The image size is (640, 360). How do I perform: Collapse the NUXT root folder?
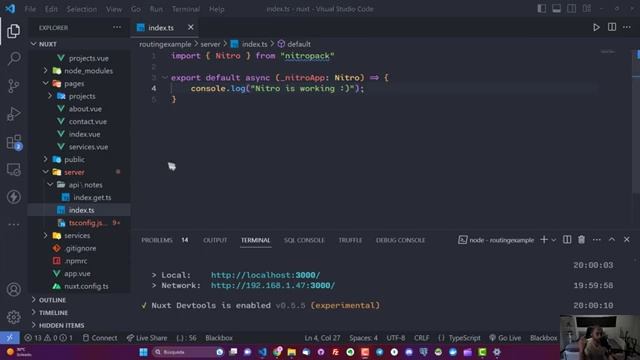[33, 44]
